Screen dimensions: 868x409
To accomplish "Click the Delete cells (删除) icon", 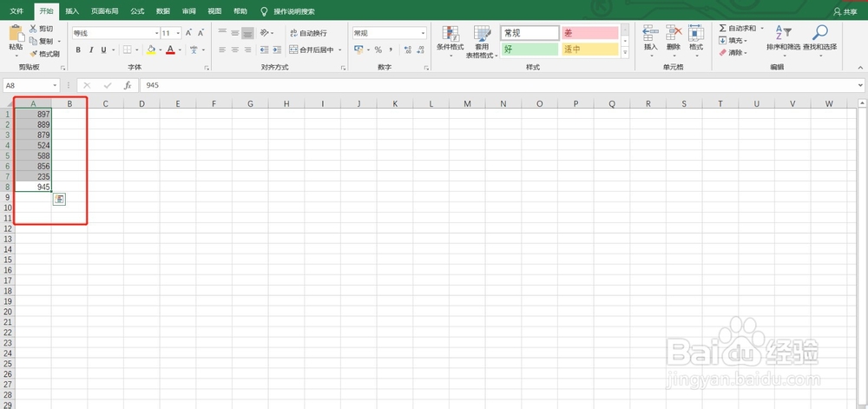I will (674, 33).
